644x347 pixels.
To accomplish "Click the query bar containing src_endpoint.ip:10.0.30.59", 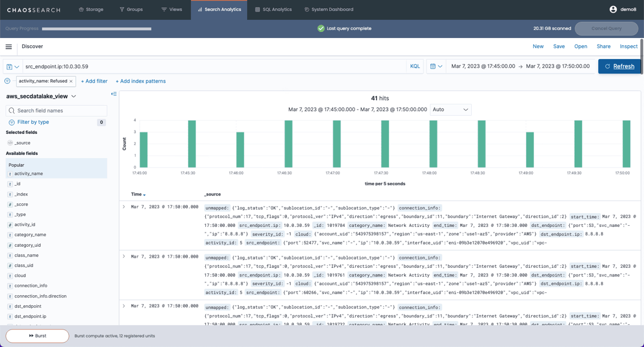I will [x=214, y=66].
